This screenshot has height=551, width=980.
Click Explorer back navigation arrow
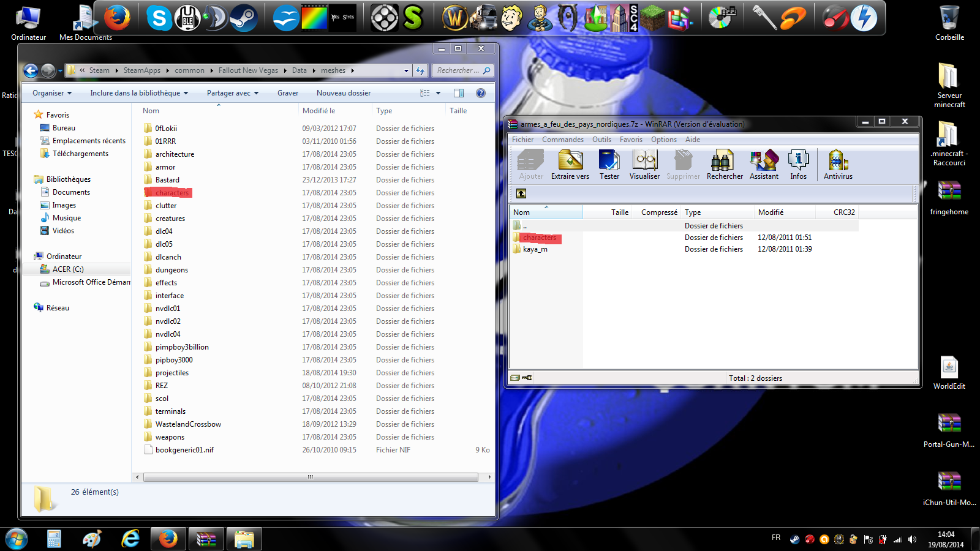(31, 71)
